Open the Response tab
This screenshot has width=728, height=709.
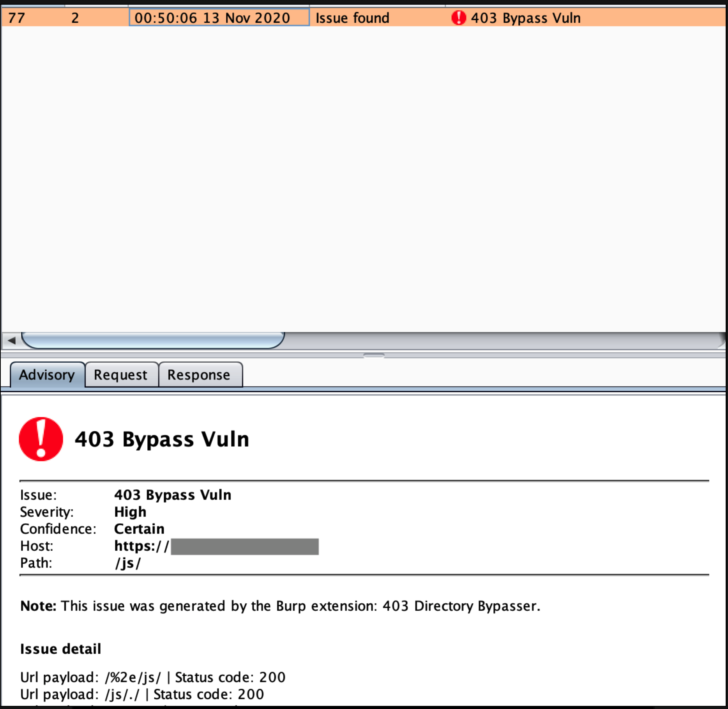[199, 375]
